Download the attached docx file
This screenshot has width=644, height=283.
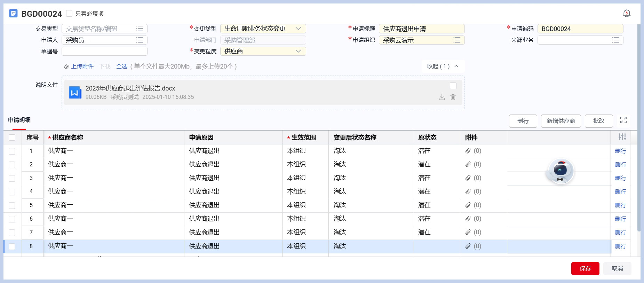pyautogui.click(x=442, y=97)
